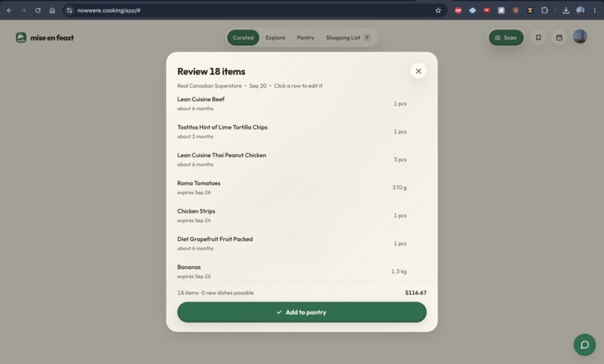Switch to the Pantry tab
Screen dimensions: 604x364
pyautogui.click(x=306, y=37)
